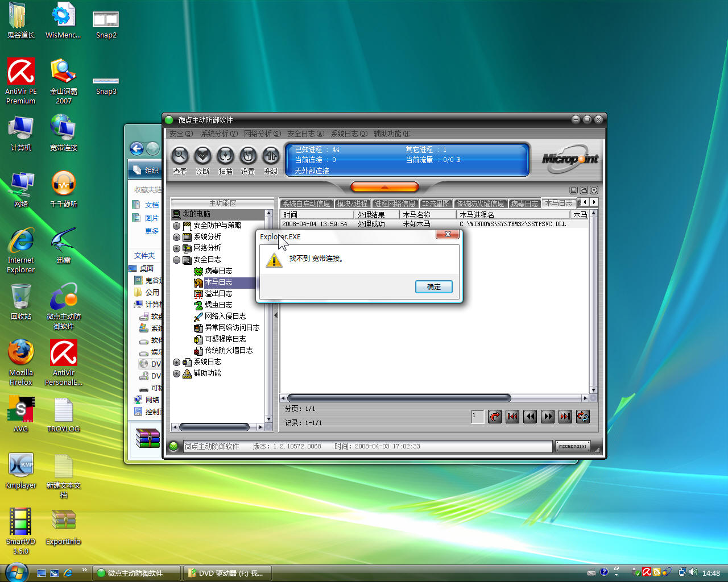Screen dimensions: 728x582
Task: Select 蠕虫日志 in the tree
Action: 218,305
